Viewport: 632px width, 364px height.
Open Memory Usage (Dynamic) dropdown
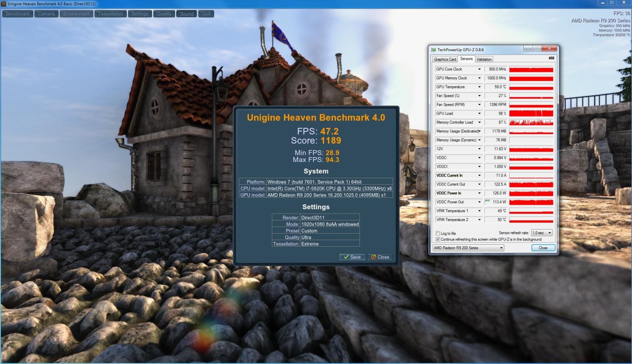(x=479, y=140)
